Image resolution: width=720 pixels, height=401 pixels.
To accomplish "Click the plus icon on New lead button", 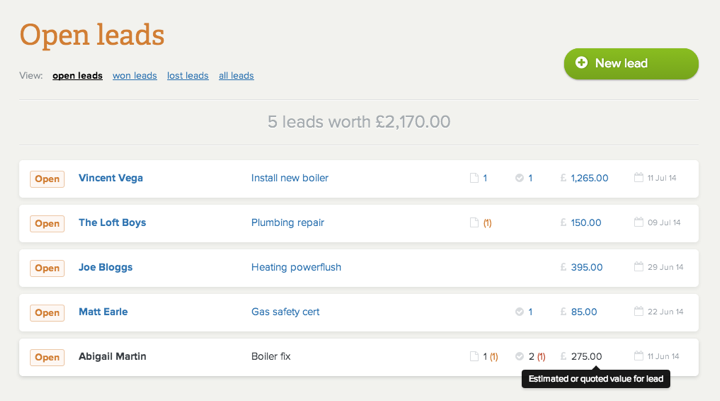I will (x=581, y=62).
